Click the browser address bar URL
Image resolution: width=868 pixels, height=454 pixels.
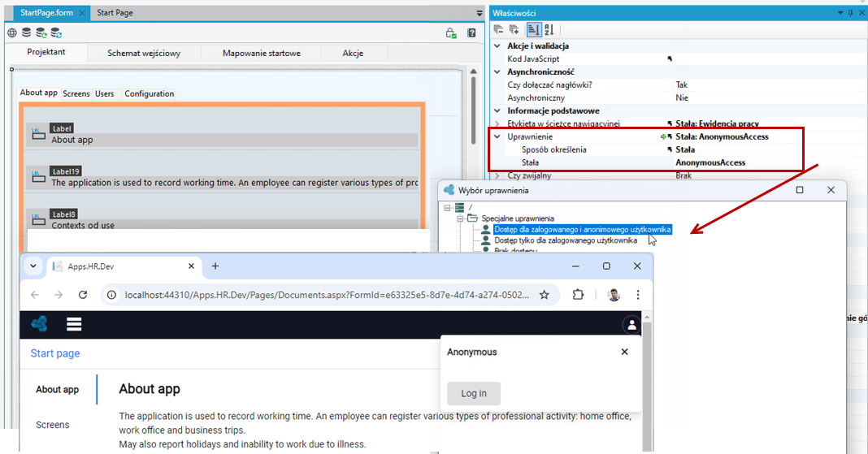tap(327, 295)
